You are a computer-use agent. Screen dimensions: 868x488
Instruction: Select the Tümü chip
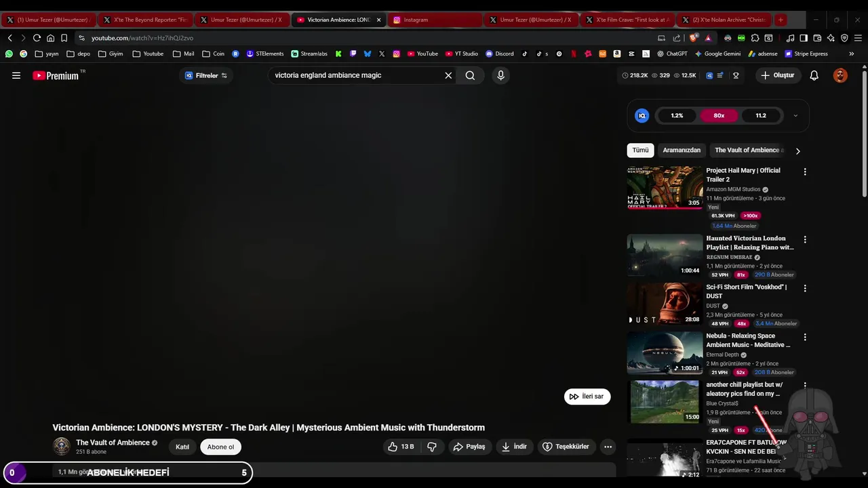click(641, 150)
